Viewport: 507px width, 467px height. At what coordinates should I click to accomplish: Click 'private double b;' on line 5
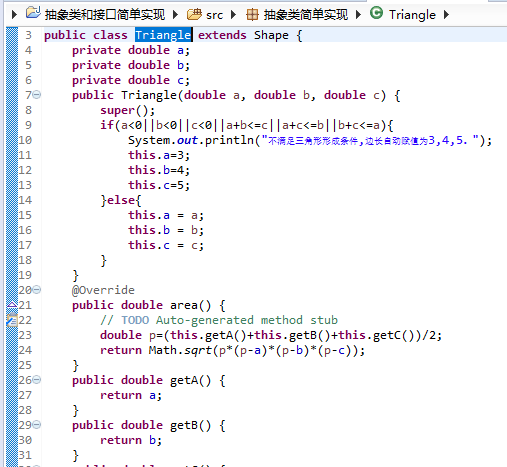131,65
